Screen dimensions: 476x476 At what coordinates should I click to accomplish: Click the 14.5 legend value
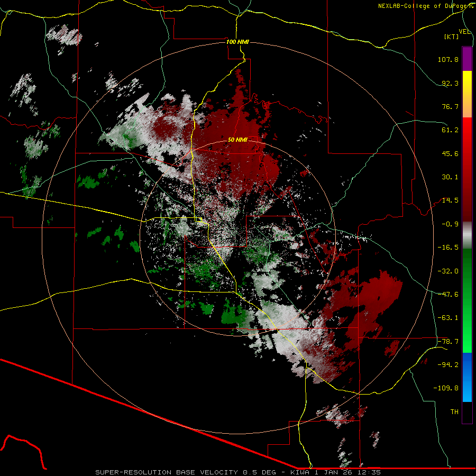point(450,200)
